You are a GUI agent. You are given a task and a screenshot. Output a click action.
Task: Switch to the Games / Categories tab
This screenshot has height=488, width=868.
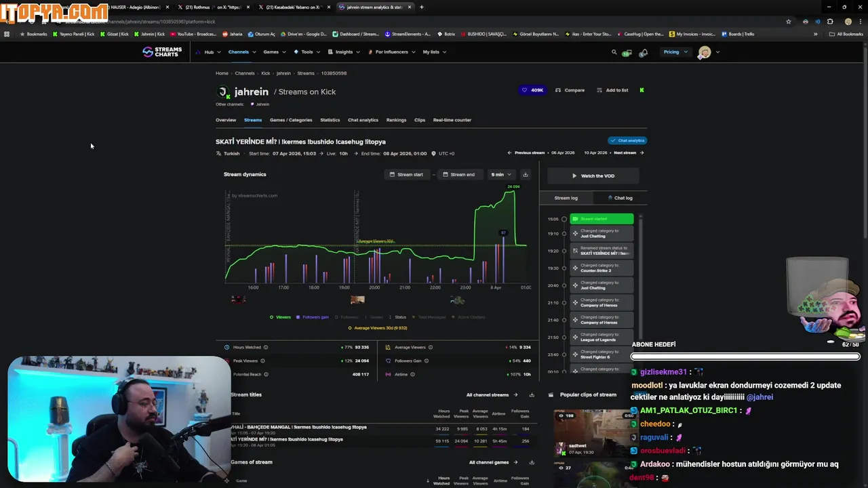pyautogui.click(x=291, y=120)
